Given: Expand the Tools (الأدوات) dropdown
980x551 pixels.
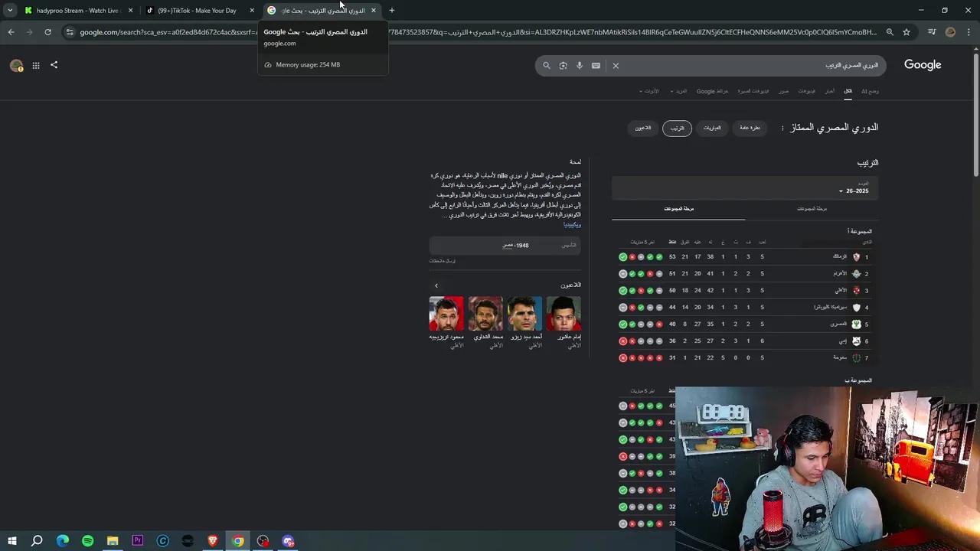Looking at the screenshot, I should 649,91.
